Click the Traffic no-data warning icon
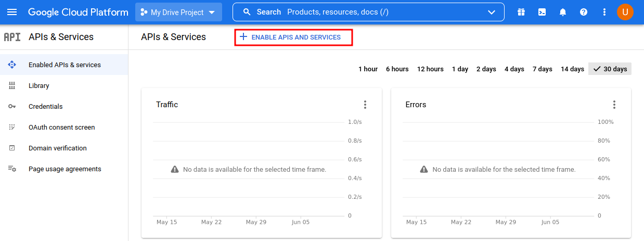The image size is (644, 241). pyautogui.click(x=175, y=169)
